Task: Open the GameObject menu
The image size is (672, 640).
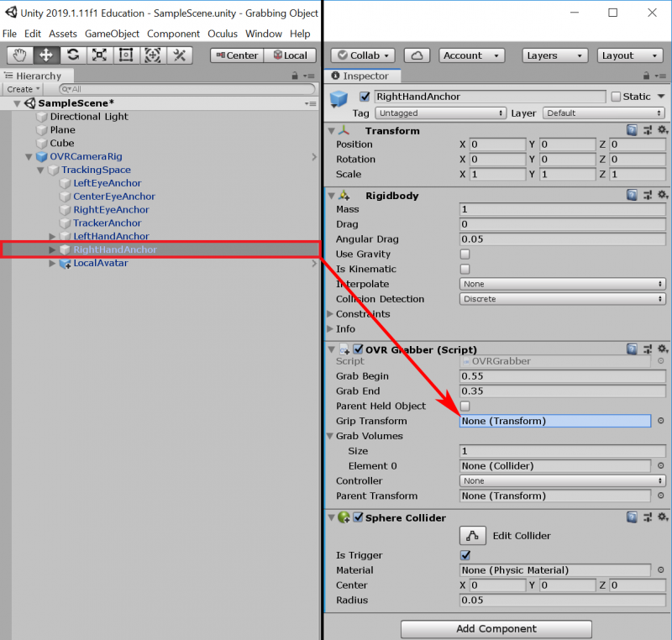Action: pos(112,34)
